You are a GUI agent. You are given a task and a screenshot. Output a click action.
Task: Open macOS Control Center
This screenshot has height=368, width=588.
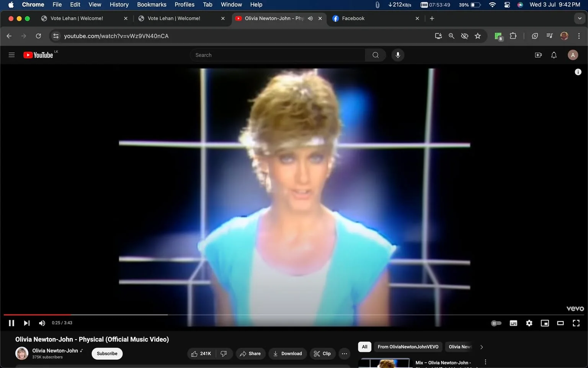click(x=507, y=5)
